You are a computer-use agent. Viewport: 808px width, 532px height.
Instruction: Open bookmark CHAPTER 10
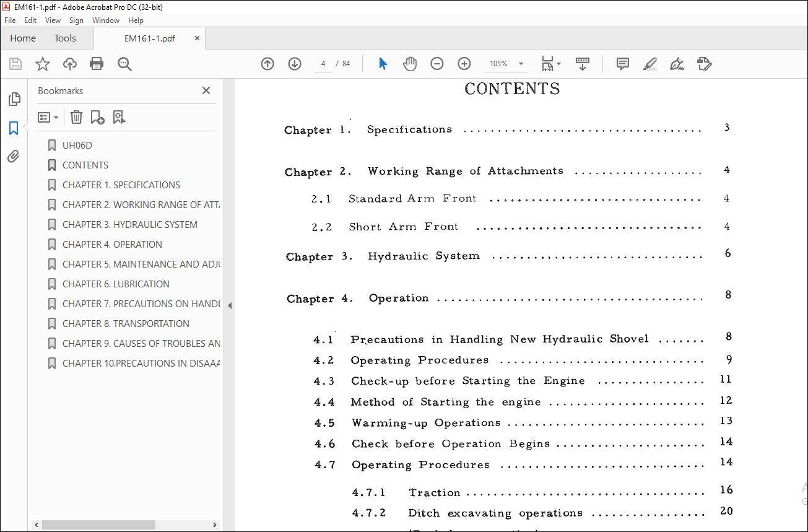point(141,364)
